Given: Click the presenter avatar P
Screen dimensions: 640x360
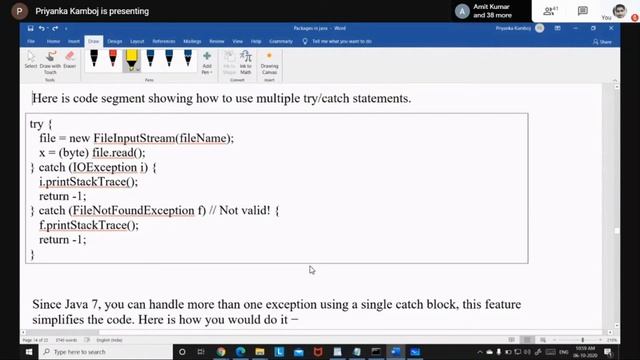Looking at the screenshot, I should point(19,11).
